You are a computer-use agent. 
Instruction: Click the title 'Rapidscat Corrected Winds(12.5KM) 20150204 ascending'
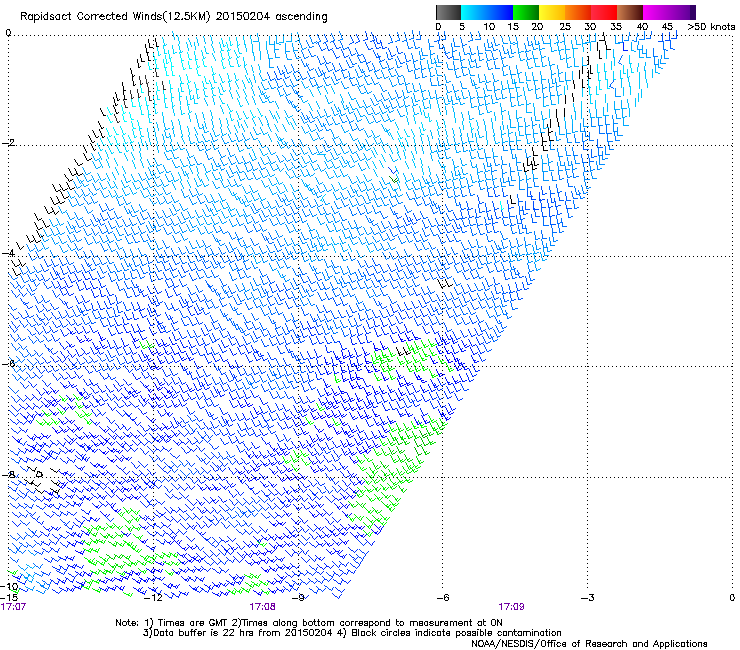coord(174,17)
